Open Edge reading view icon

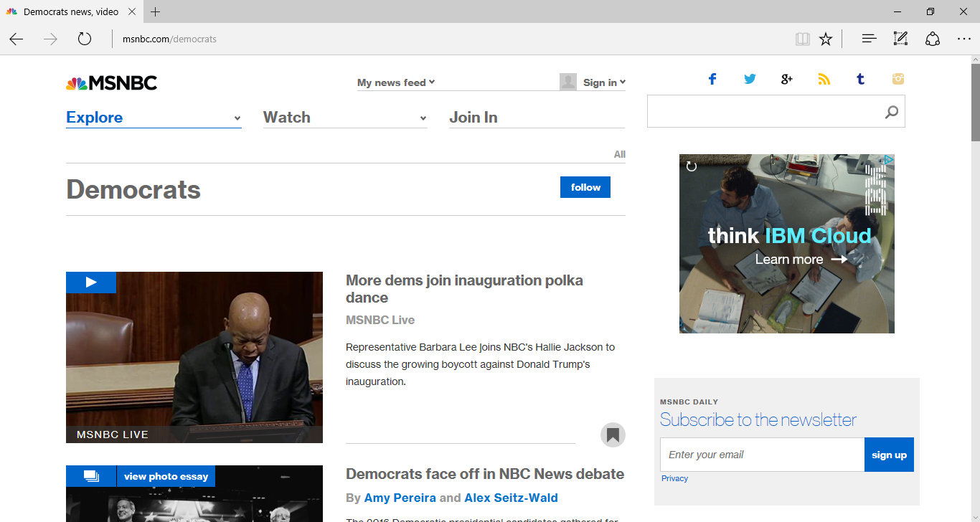(x=803, y=39)
